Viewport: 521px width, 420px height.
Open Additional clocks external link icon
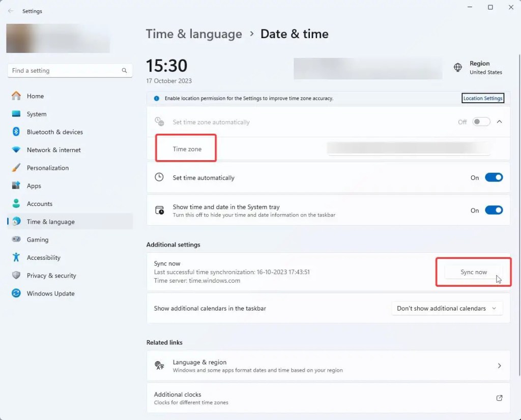pos(499,398)
